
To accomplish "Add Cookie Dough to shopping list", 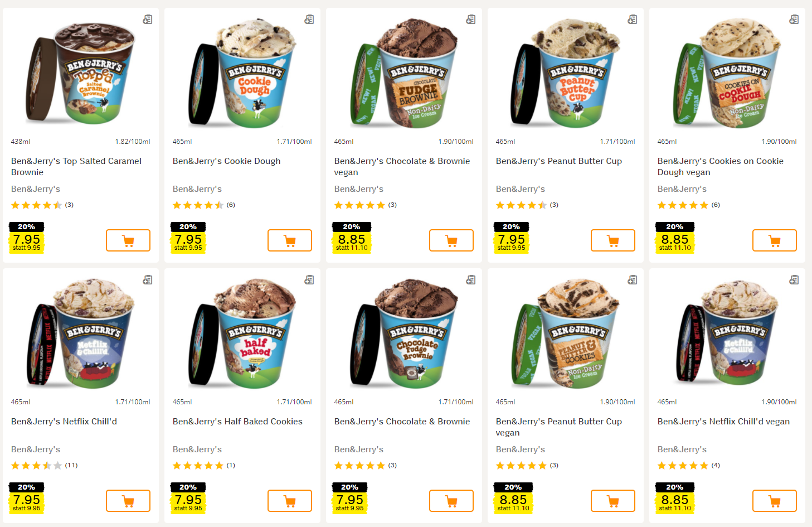I will pos(309,20).
